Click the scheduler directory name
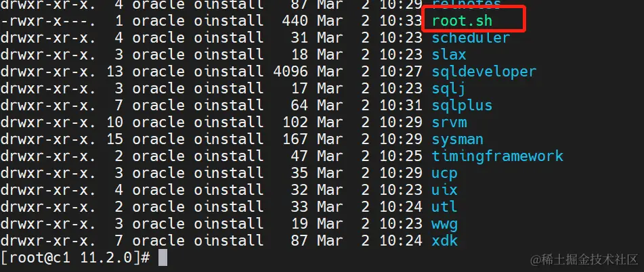Image resolution: width=644 pixels, height=272 pixels. (471, 38)
